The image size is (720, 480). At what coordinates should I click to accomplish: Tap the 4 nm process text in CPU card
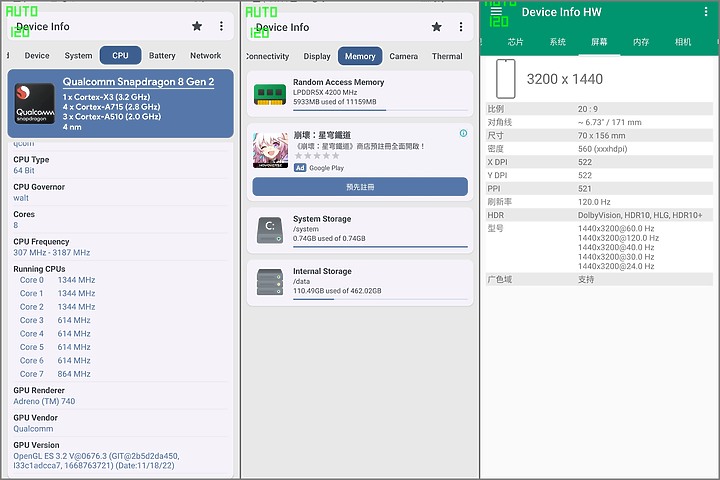pyautogui.click(x=72, y=127)
